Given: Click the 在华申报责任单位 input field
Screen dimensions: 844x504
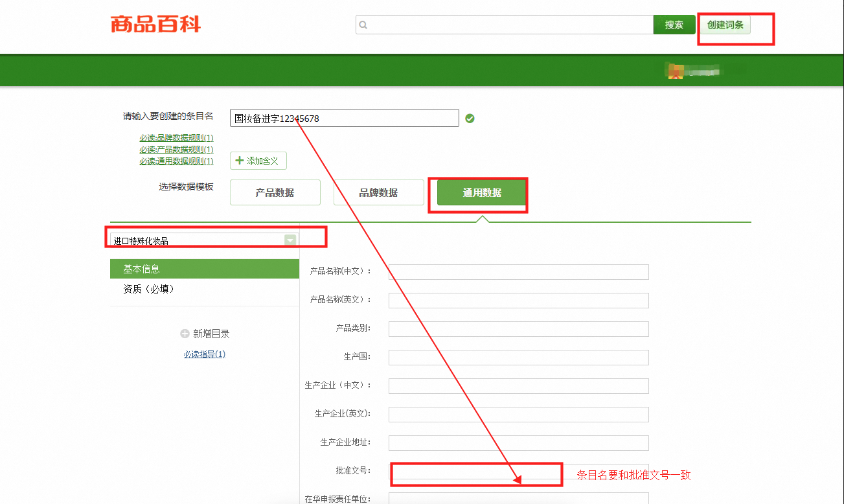Looking at the screenshot, I should [519, 498].
